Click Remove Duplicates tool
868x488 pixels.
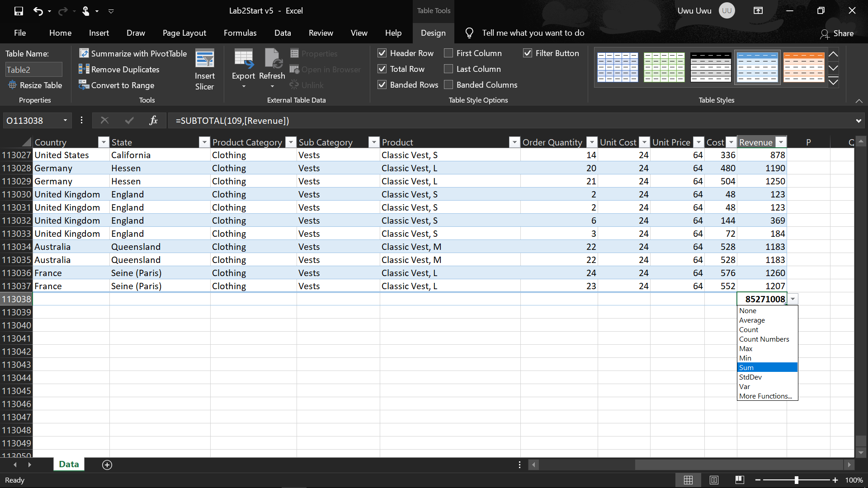(119, 69)
